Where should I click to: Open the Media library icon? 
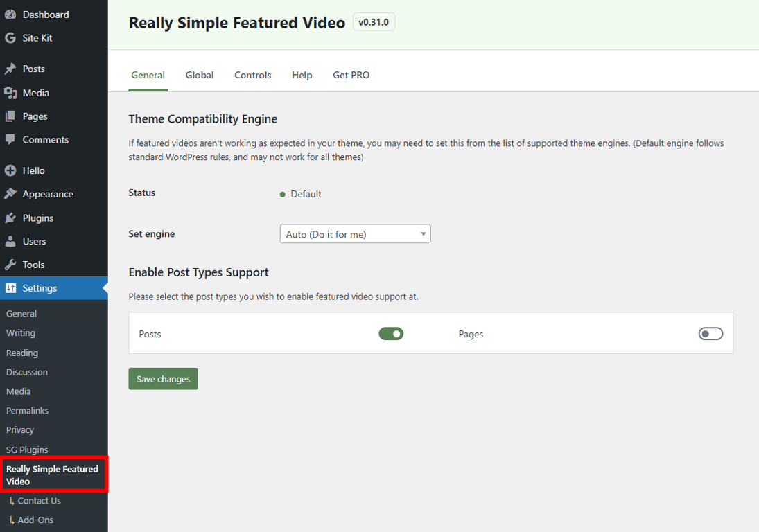[x=14, y=92]
